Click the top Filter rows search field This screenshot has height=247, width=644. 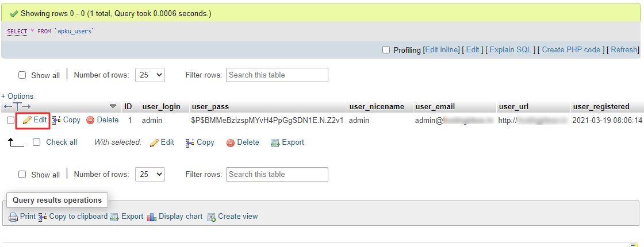(277, 75)
